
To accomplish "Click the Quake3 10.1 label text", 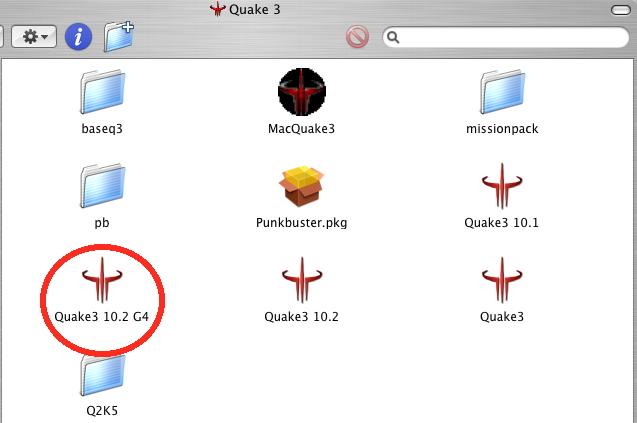I will click(x=501, y=223).
